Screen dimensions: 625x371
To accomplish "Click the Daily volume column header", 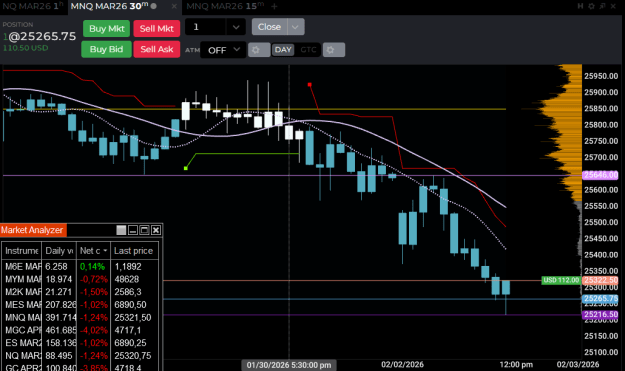I will click(x=59, y=251).
